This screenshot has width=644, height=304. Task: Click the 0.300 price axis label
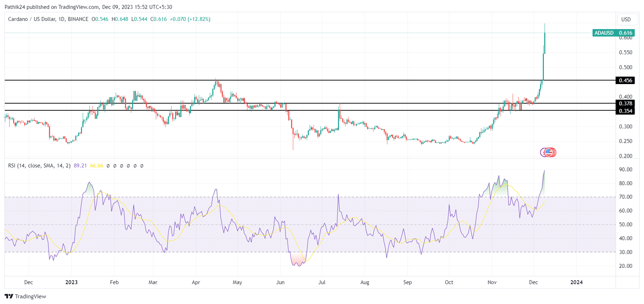pos(626,127)
